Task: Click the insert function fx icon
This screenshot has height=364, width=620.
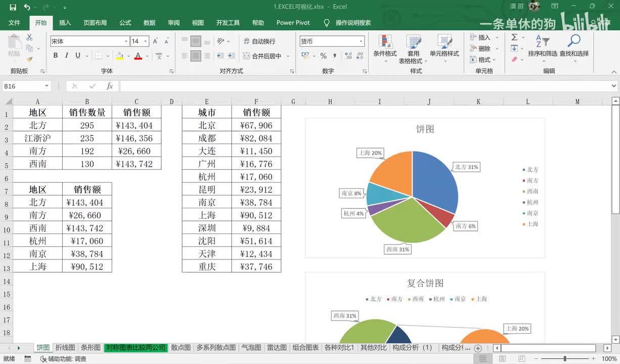Action: [x=110, y=86]
